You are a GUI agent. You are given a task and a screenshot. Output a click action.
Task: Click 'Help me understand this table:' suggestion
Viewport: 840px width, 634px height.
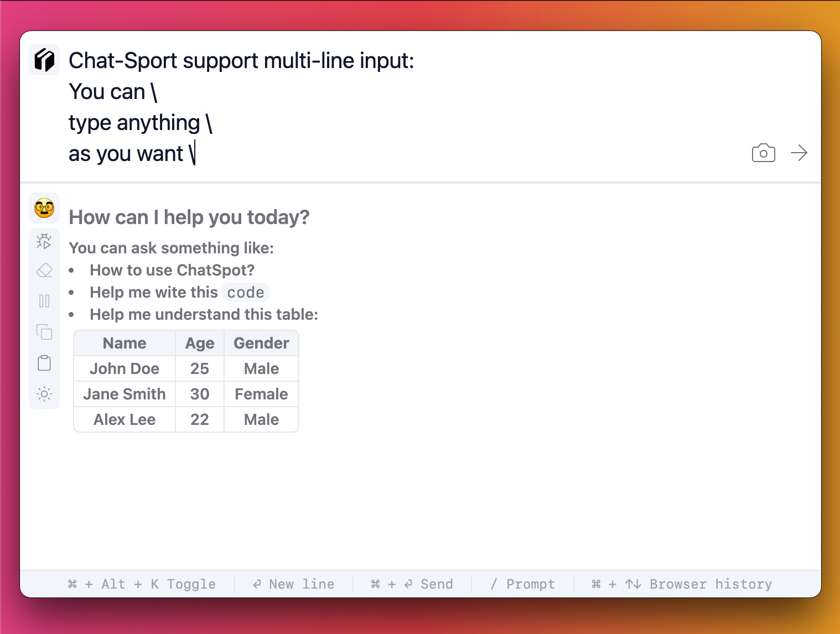(x=204, y=314)
